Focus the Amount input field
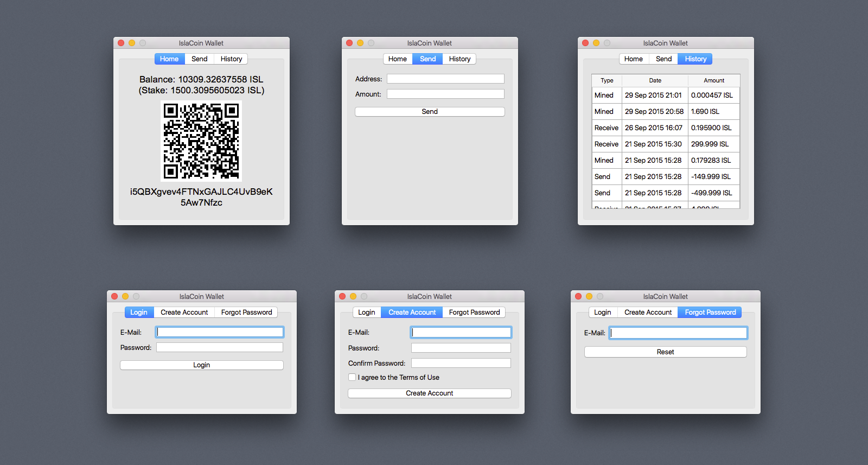The height and width of the screenshot is (465, 868). pyautogui.click(x=445, y=94)
